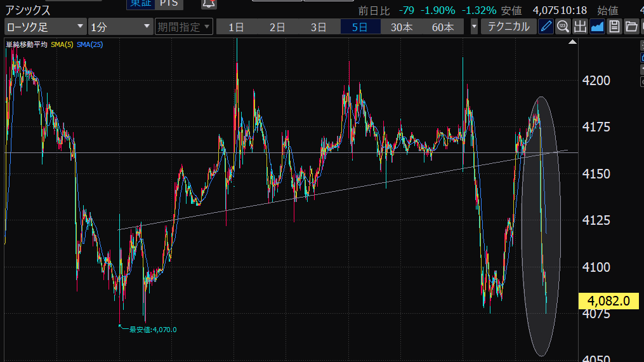Click the white triangle above price axis
The height and width of the screenshot is (362, 644).
coord(573,43)
